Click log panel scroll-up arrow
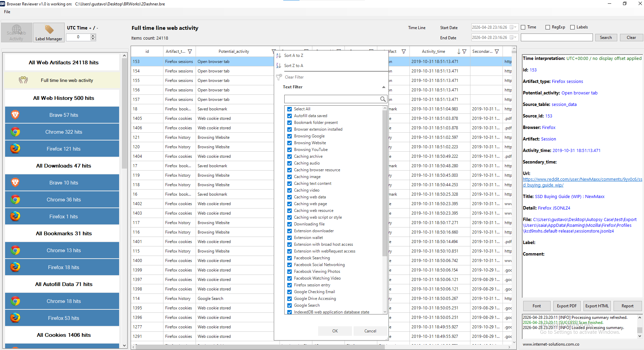Screen dimensions: 644x350 (x=640, y=318)
